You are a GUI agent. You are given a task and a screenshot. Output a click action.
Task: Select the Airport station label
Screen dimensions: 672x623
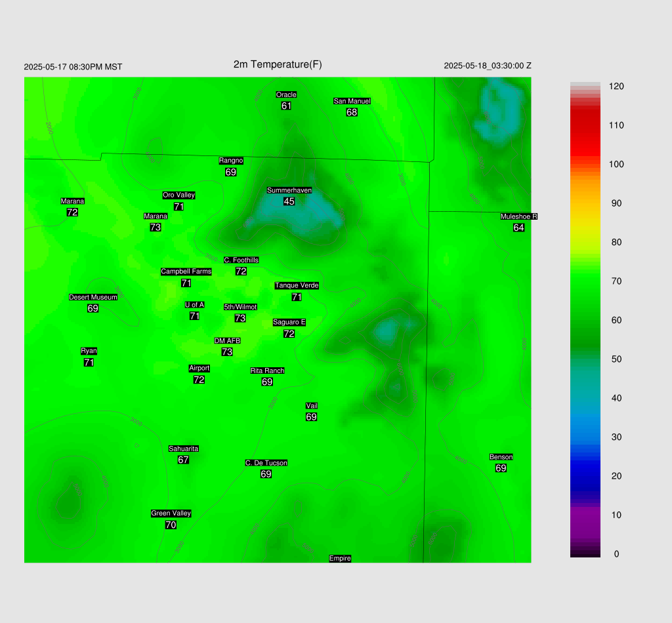(x=199, y=369)
